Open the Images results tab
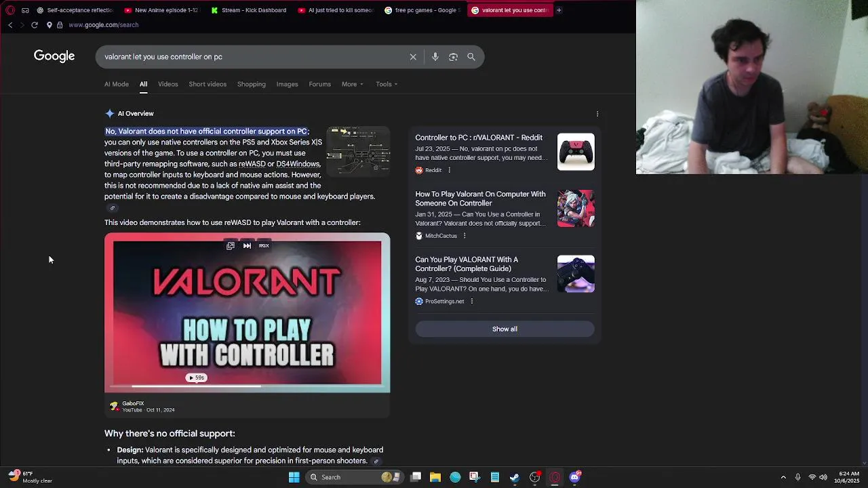 point(287,84)
